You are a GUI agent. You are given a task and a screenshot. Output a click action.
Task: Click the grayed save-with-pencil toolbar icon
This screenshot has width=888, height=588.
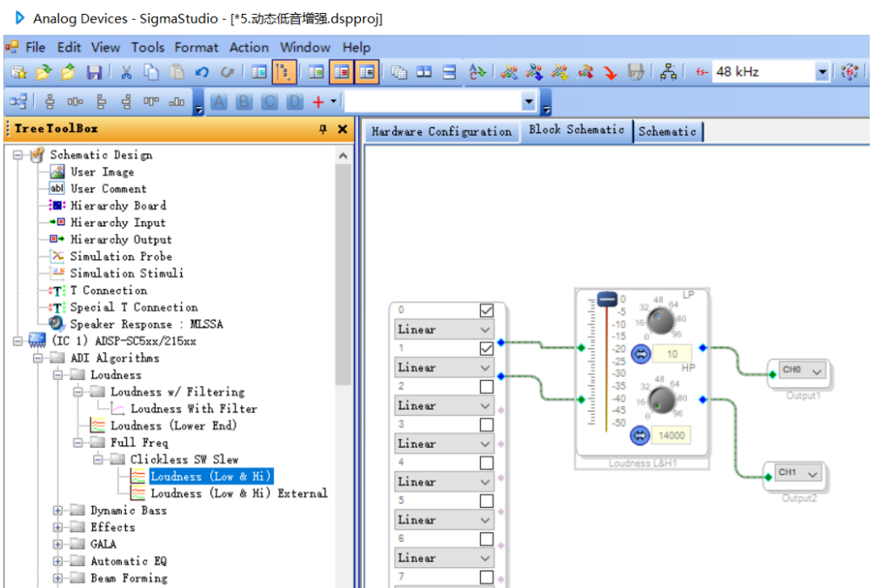coord(636,72)
